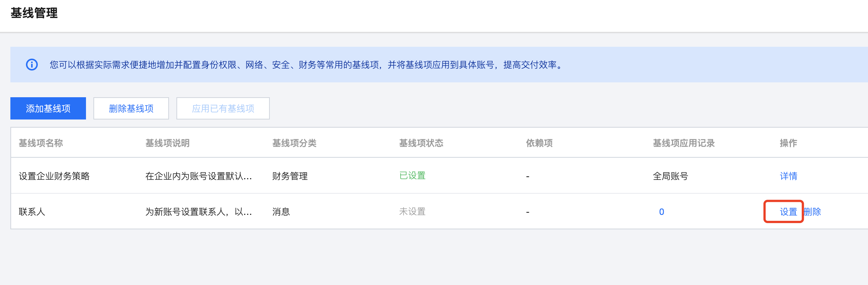The width and height of the screenshot is (868, 285).
Task: Click the 删除基线项 button
Action: tap(131, 108)
